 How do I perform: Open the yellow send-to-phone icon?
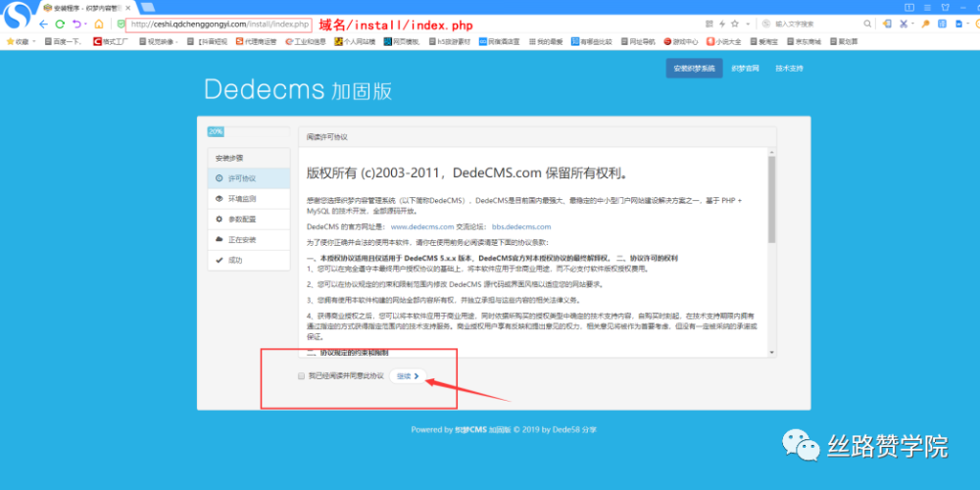[887, 24]
